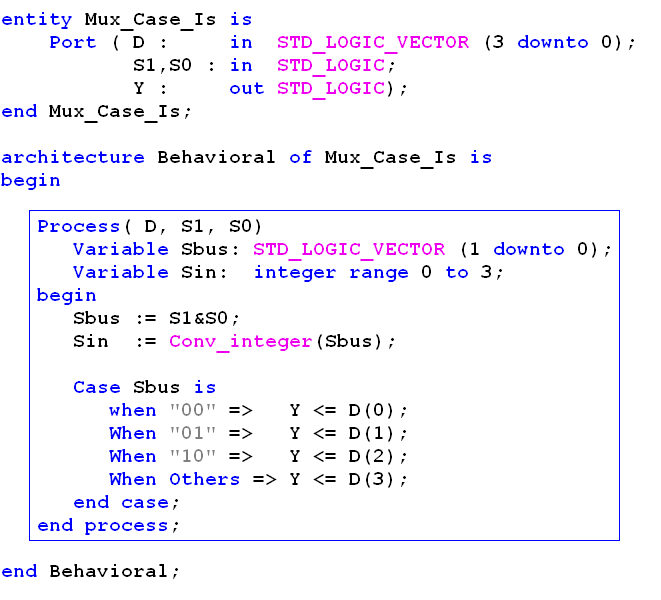The height and width of the screenshot is (600, 661).
Task: Click the 'Others' keyword in the last branch
Action: [204, 479]
